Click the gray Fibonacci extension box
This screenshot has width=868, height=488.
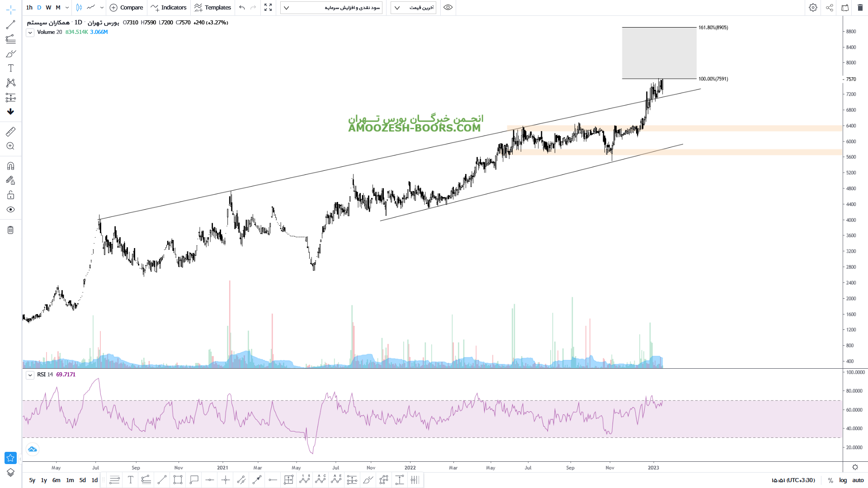[x=659, y=53]
